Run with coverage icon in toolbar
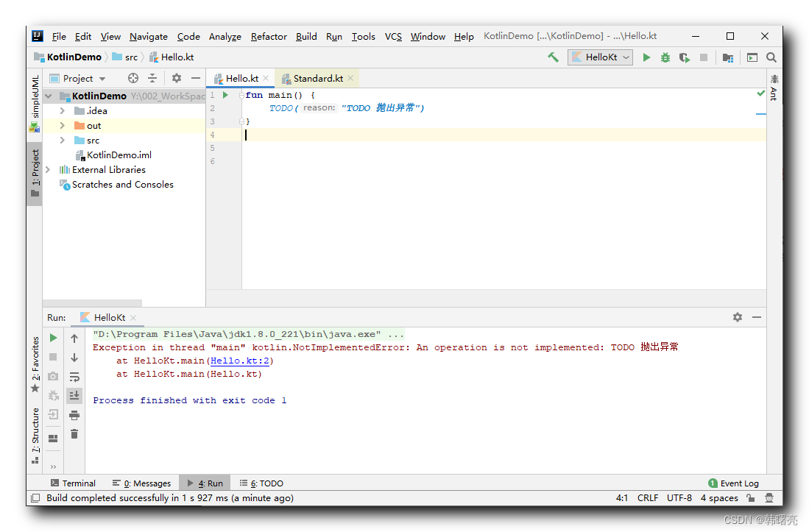Screen dimensions: 809x532 (685, 57)
